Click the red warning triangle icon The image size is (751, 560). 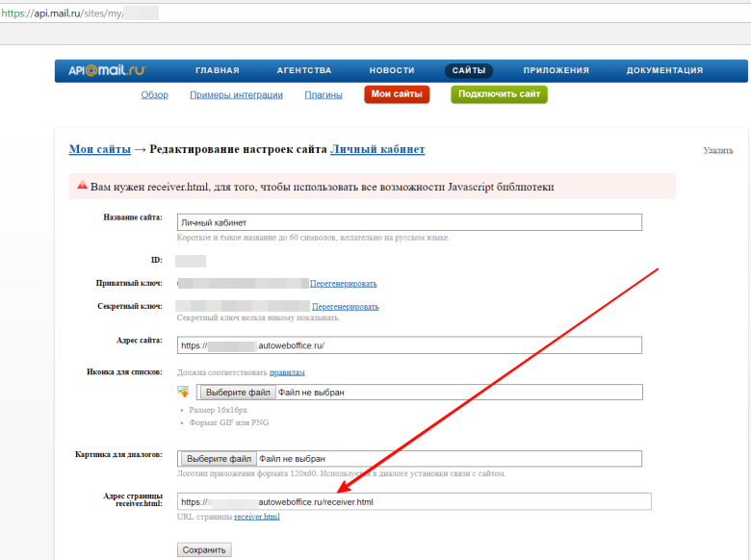tap(83, 185)
